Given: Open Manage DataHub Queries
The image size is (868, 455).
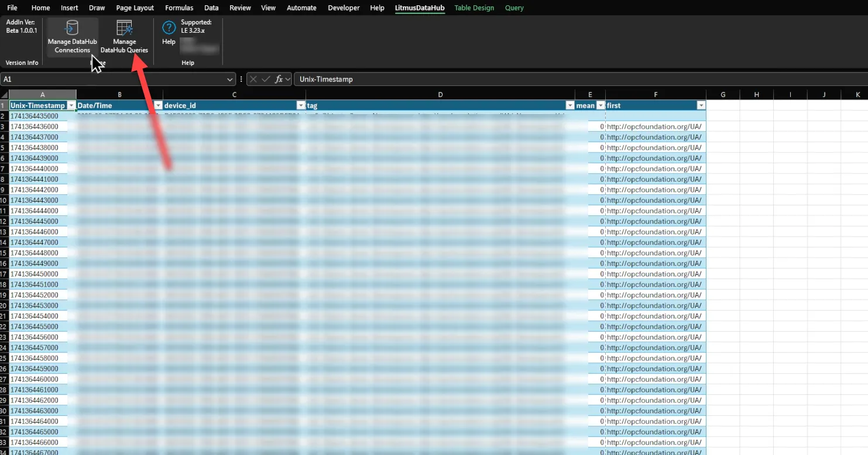Looking at the screenshot, I should click(x=124, y=36).
